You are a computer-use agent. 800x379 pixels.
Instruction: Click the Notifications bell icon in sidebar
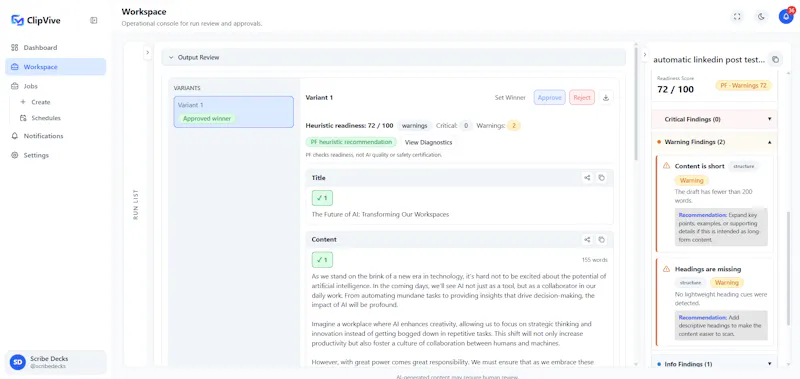coord(15,136)
